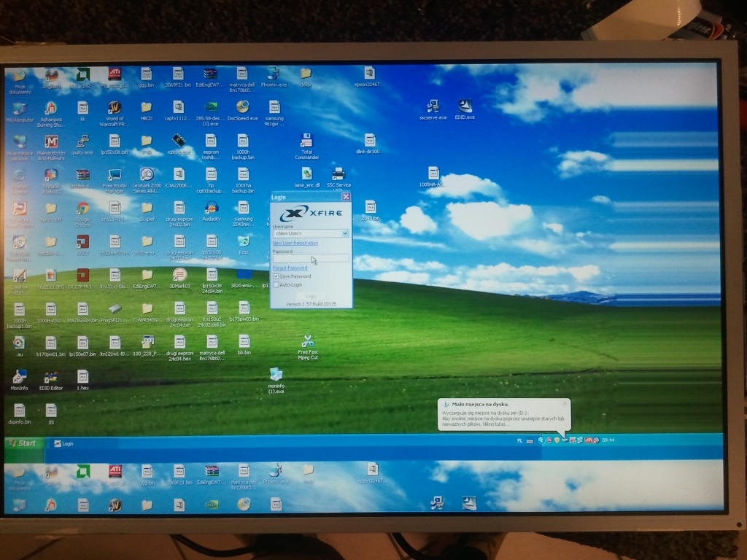The width and height of the screenshot is (747, 560).
Task: Select the b170pw01.bin file
Action: (51, 347)
